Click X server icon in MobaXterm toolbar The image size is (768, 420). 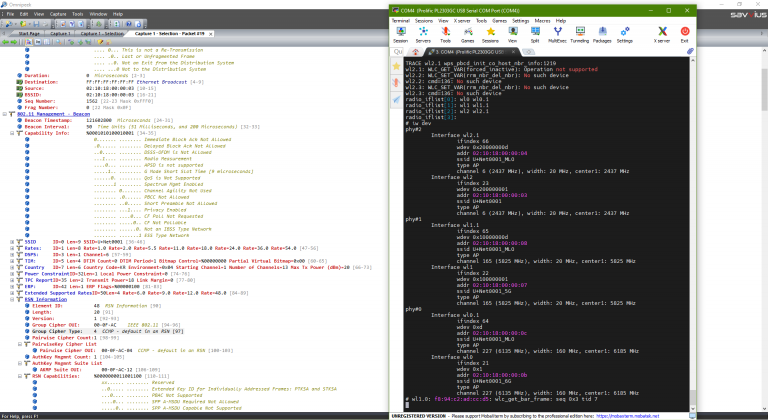(662, 35)
